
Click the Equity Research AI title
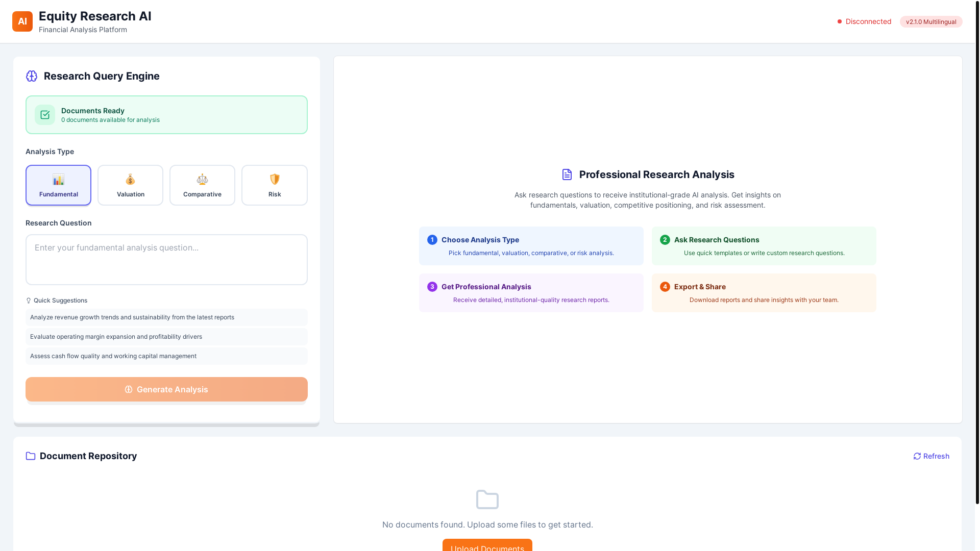pyautogui.click(x=95, y=16)
